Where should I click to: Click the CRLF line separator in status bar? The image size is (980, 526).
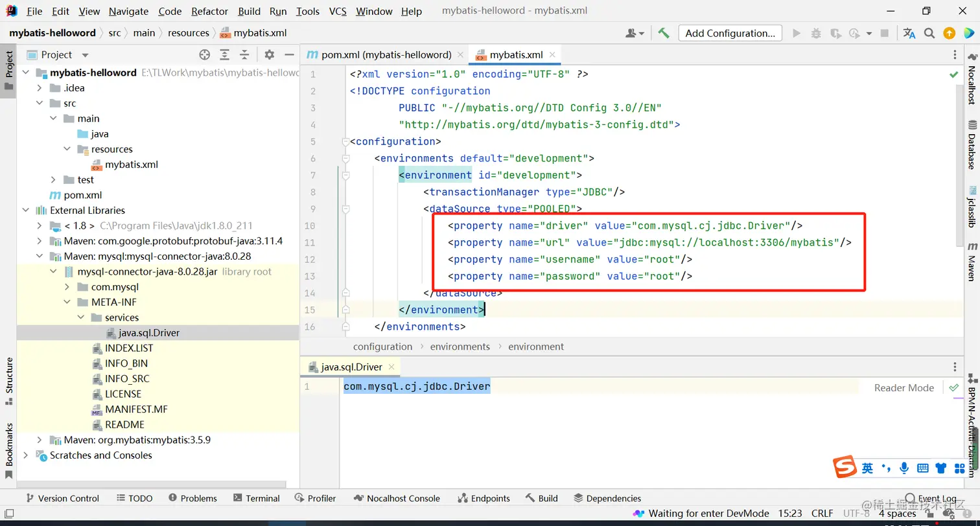pos(822,513)
